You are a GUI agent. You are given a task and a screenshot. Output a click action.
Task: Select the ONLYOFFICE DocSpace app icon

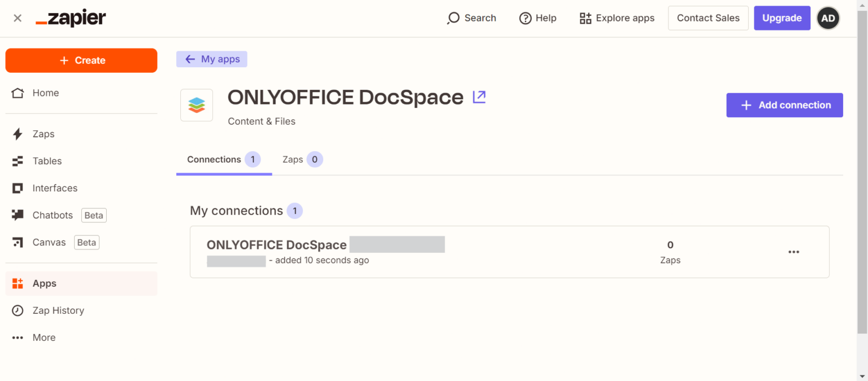pyautogui.click(x=196, y=105)
